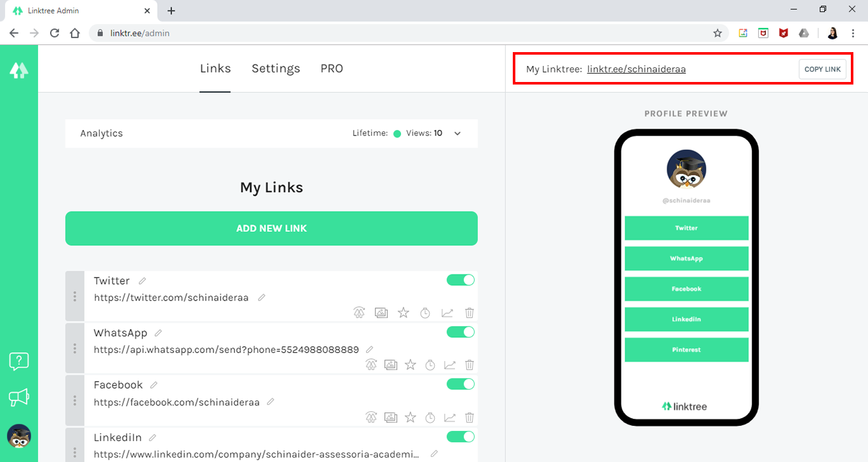The width and height of the screenshot is (868, 462).
Task: Open the owl account avatar in sidebar
Action: [x=19, y=436]
